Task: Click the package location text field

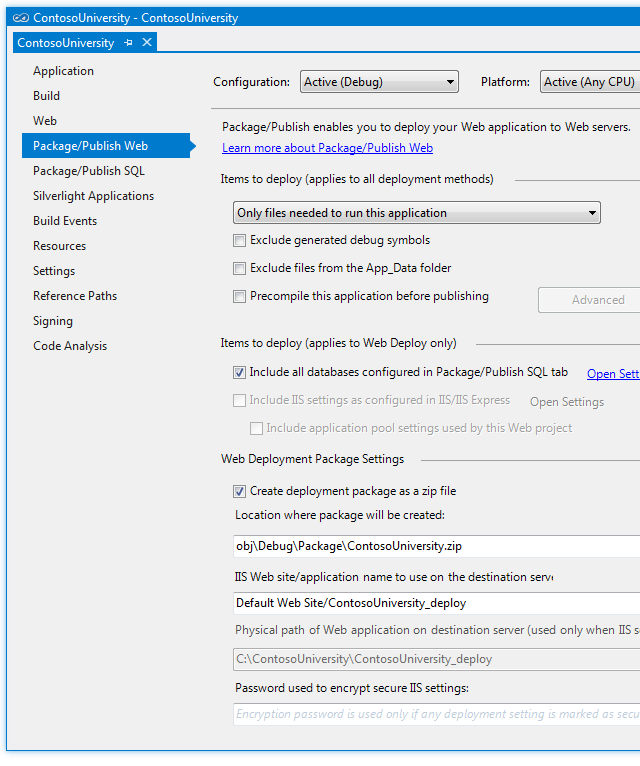Action: click(435, 546)
